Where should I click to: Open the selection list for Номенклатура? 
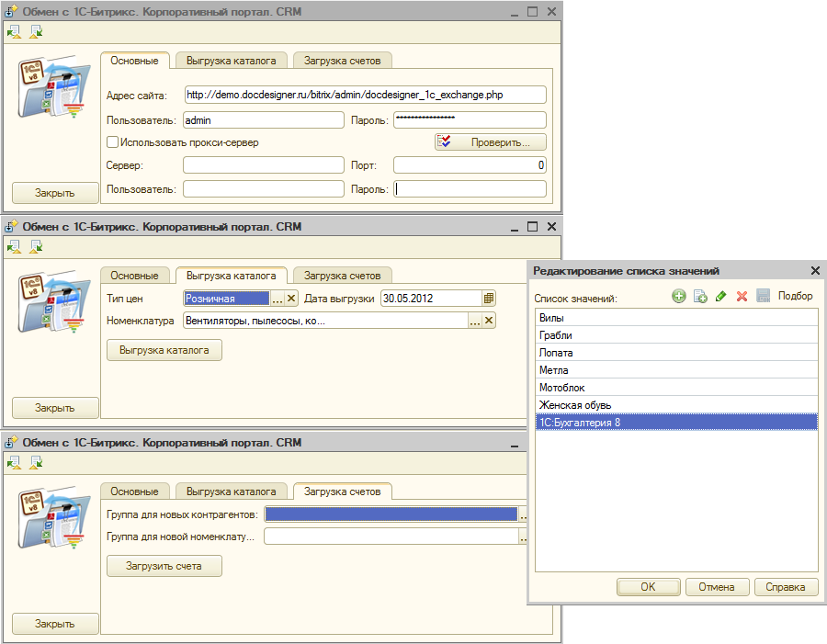click(475, 320)
